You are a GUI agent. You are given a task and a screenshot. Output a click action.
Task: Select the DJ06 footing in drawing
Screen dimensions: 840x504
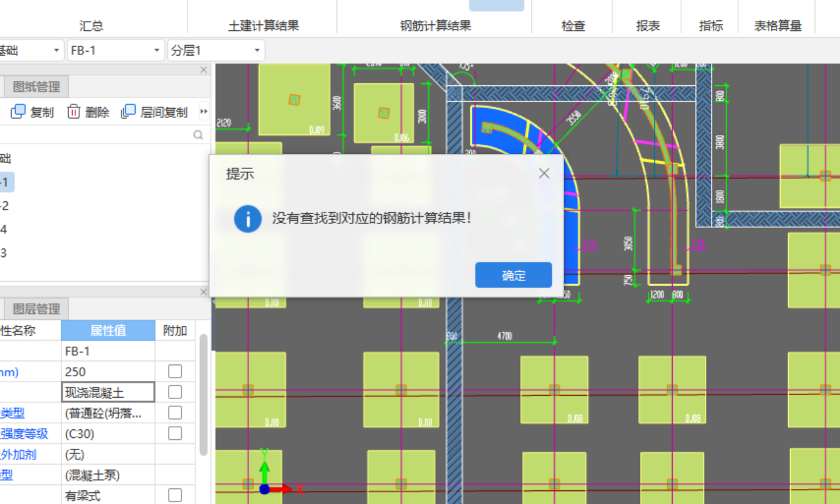(384, 113)
